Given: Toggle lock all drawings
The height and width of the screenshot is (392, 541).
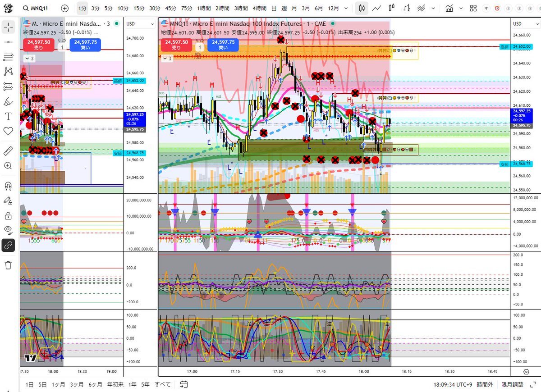Looking at the screenshot, I should pos(8,215).
